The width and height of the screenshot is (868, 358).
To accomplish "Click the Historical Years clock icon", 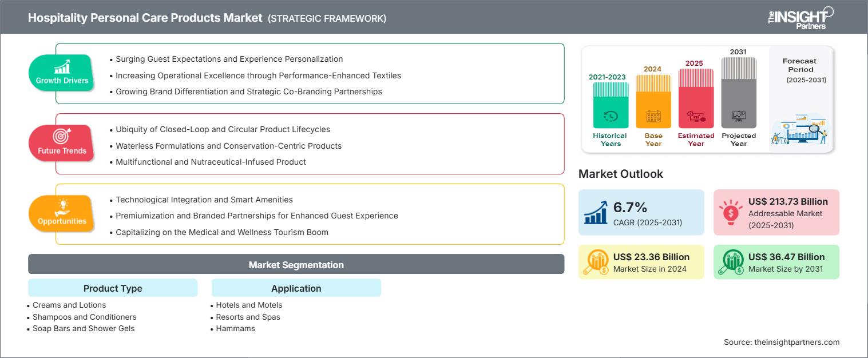I will [611, 117].
